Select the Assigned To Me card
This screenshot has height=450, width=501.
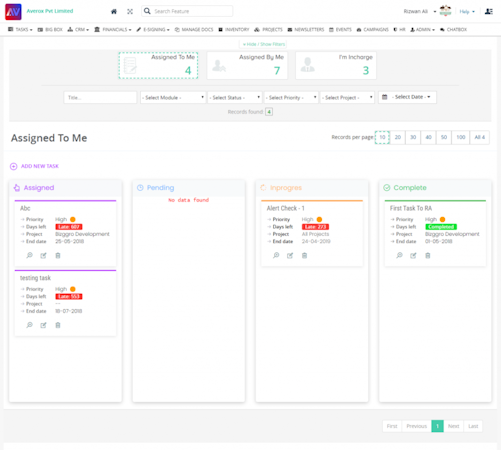(158, 65)
